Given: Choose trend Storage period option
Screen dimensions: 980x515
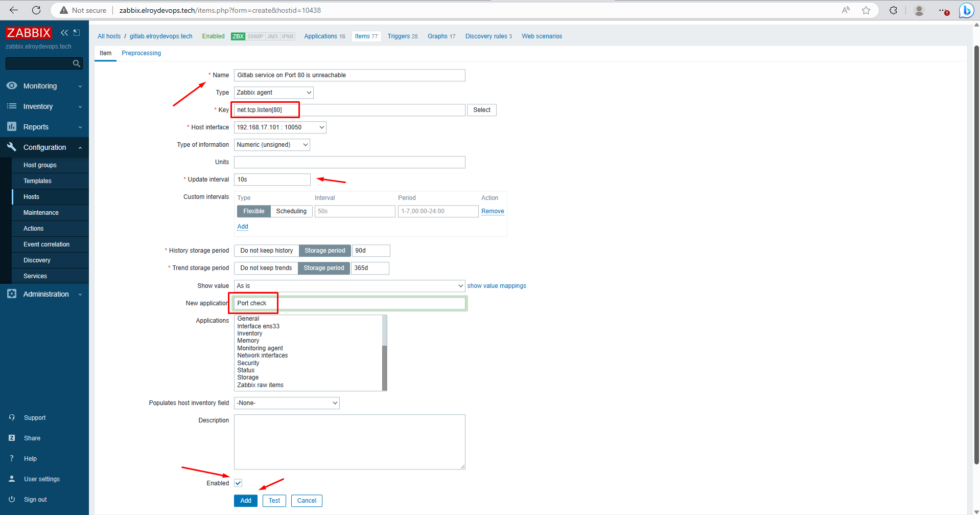Looking at the screenshot, I should [324, 268].
